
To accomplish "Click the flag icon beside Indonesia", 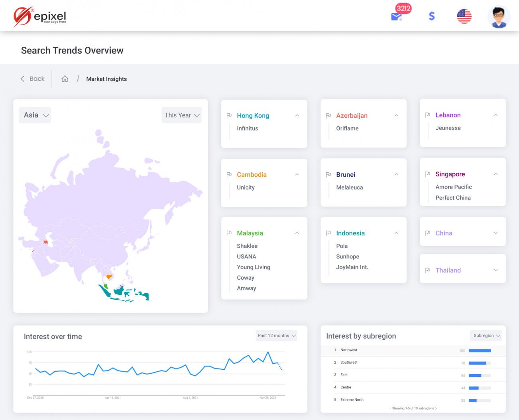I will pos(328,233).
